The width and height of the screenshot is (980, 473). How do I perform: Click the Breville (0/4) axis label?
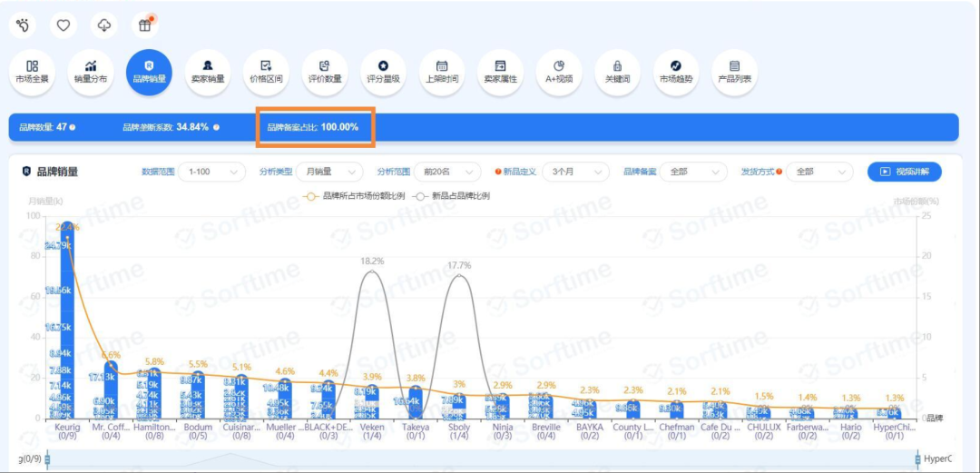coord(546,431)
